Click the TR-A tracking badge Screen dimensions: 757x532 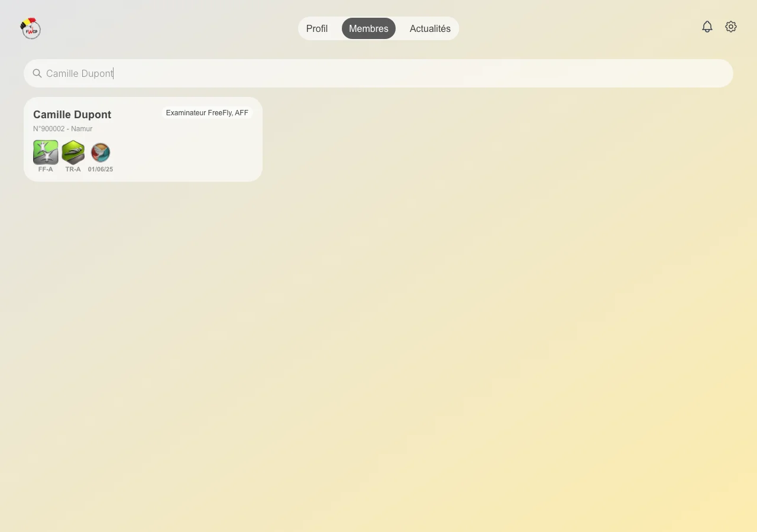73,153
